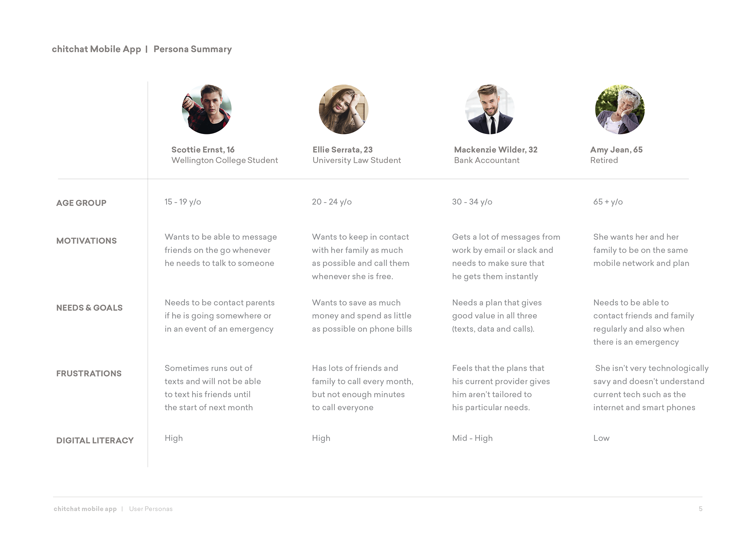The height and width of the screenshot is (541, 756).
Task: Click University Law Student subtitle
Action: 357,160
